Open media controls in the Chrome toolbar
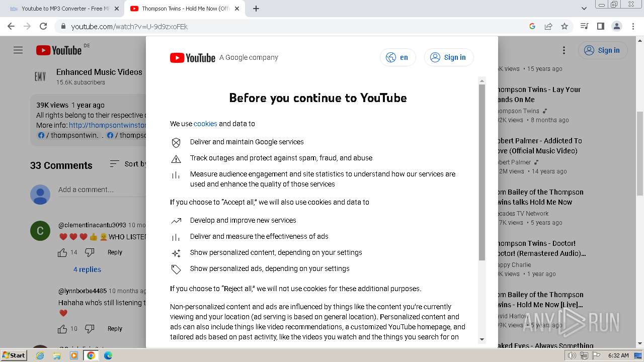 [x=584, y=26]
